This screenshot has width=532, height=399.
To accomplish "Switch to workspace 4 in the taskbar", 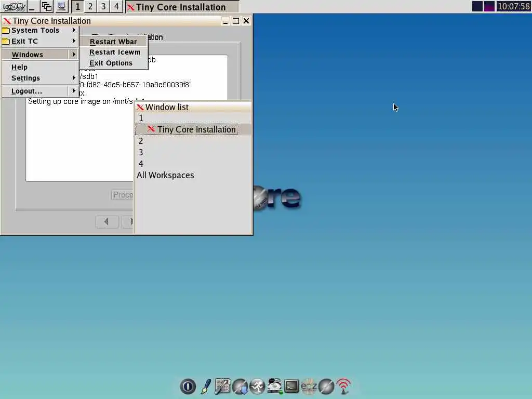I will pos(116,6).
